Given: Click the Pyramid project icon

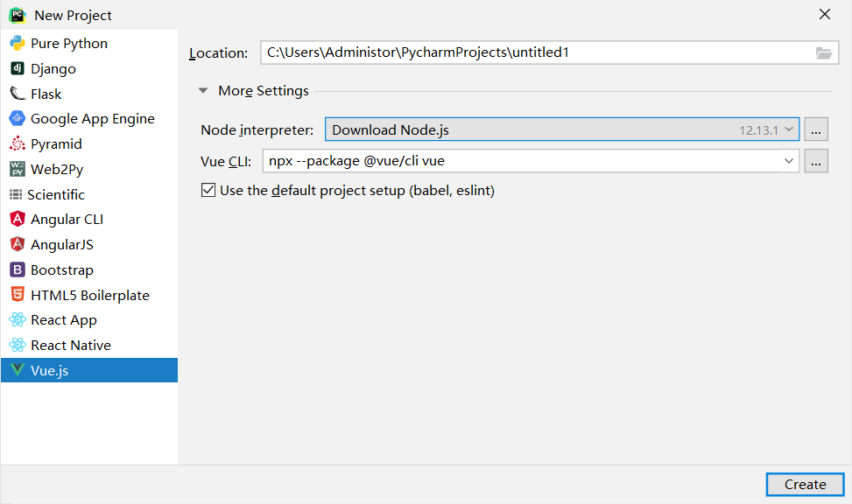Looking at the screenshot, I should [x=18, y=143].
